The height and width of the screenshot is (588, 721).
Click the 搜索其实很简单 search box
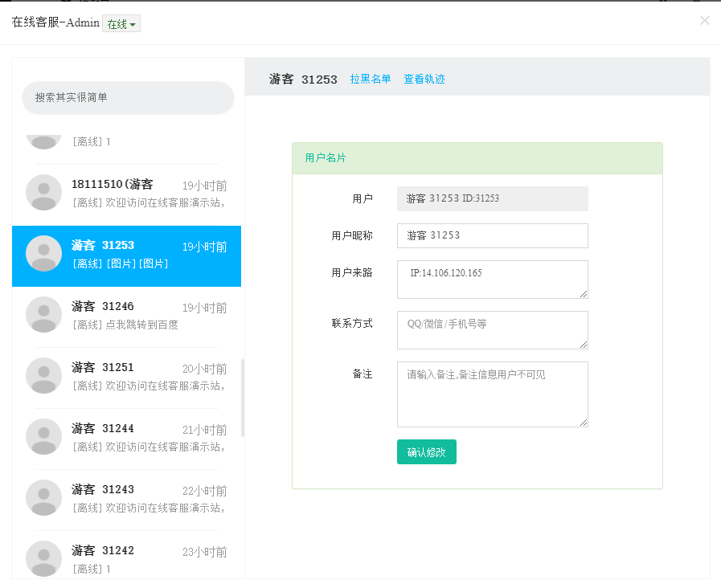(128, 97)
